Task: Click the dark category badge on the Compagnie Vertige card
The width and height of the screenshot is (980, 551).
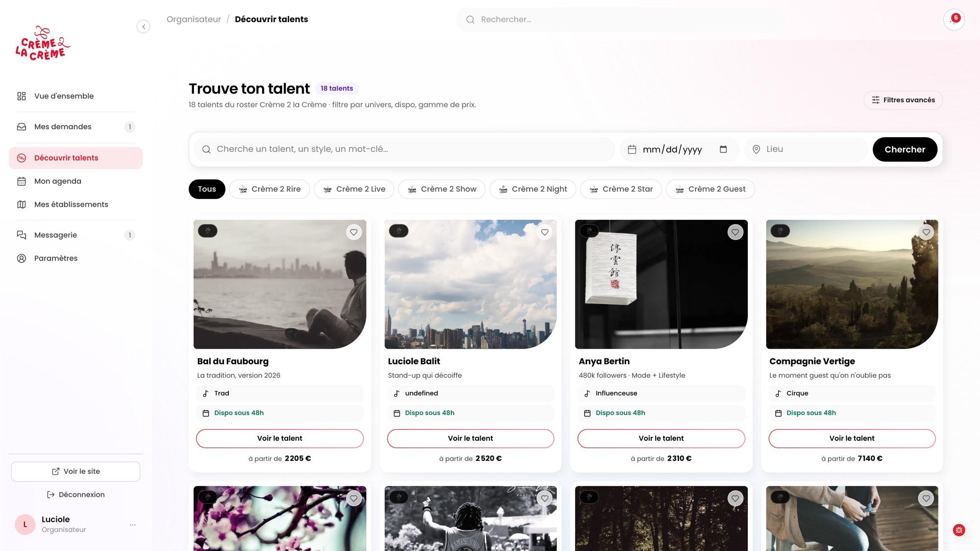Action: coord(780,231)
